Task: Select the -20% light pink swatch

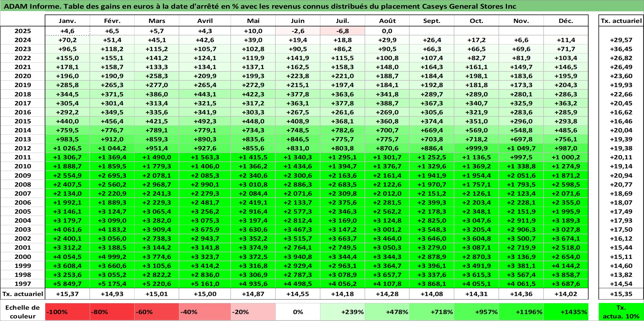Action: pos(253,312)
